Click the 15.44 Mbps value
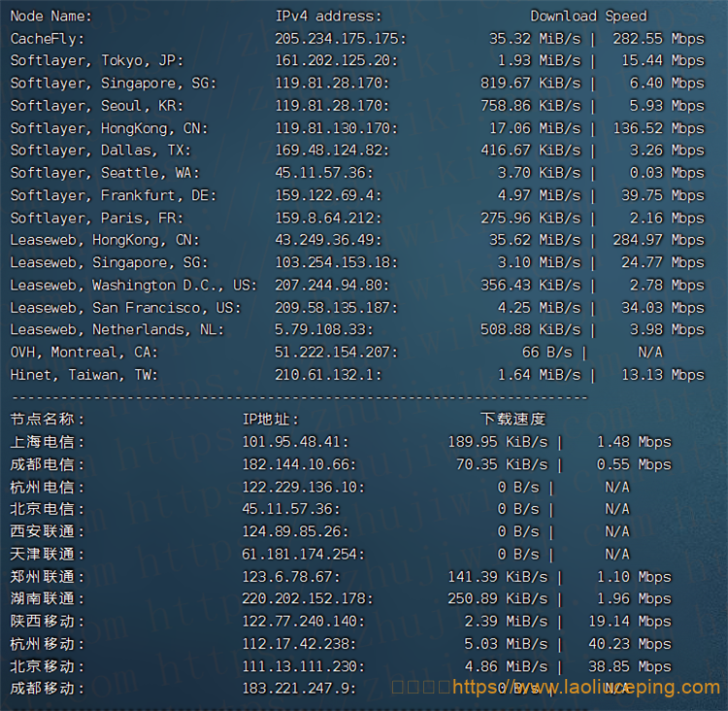 663,61
